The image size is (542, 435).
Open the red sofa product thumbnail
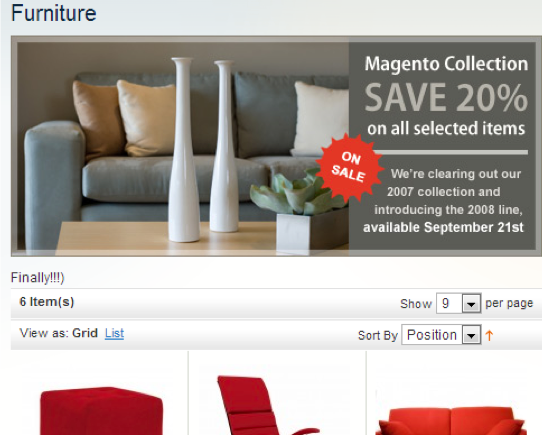(451, 421)
